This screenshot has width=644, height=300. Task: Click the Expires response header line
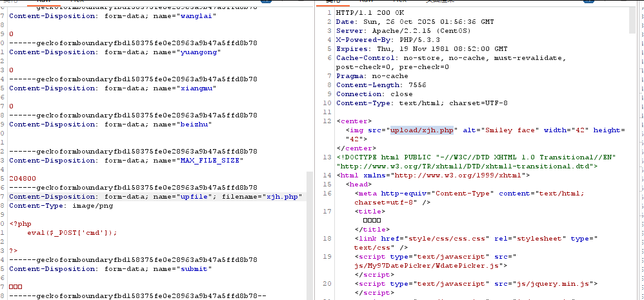point(422,49)
